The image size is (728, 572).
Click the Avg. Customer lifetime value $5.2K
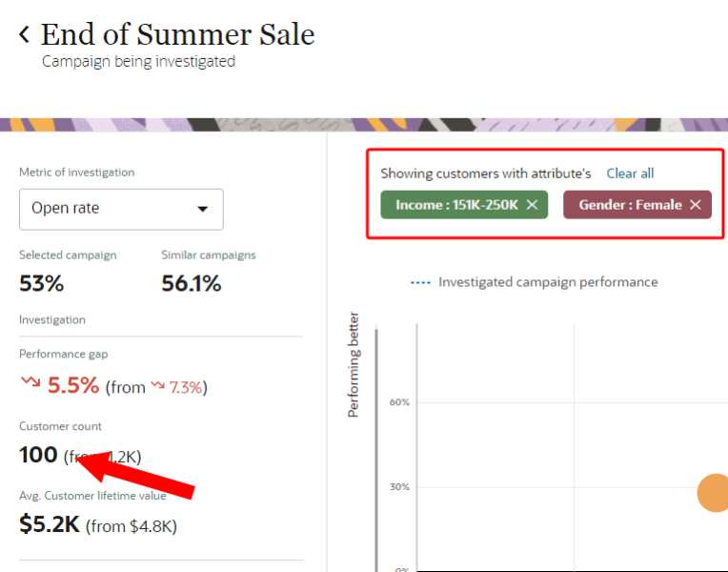tap(49, 523)
